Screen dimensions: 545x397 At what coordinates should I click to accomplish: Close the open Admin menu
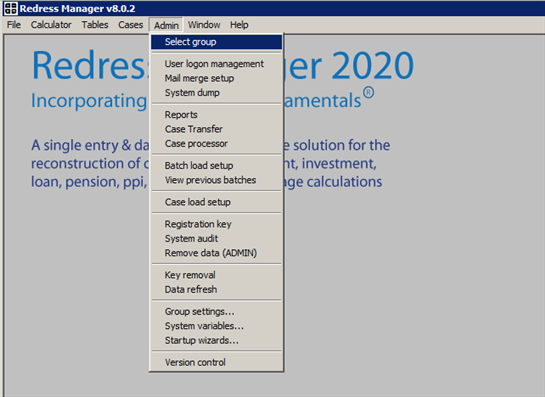[x=166, y=25]
